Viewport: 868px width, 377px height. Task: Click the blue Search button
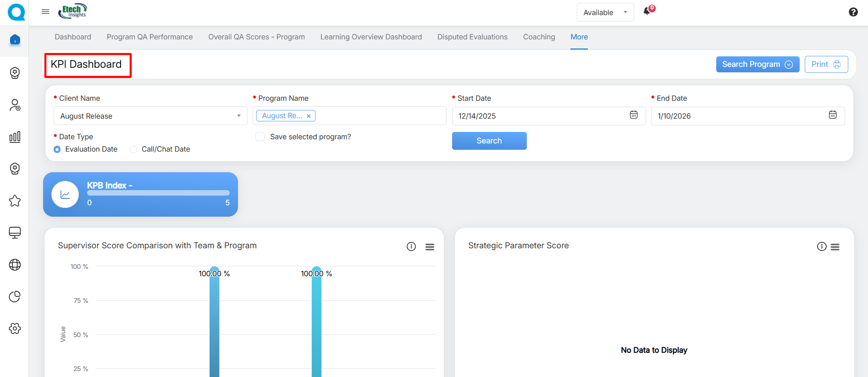489,141
